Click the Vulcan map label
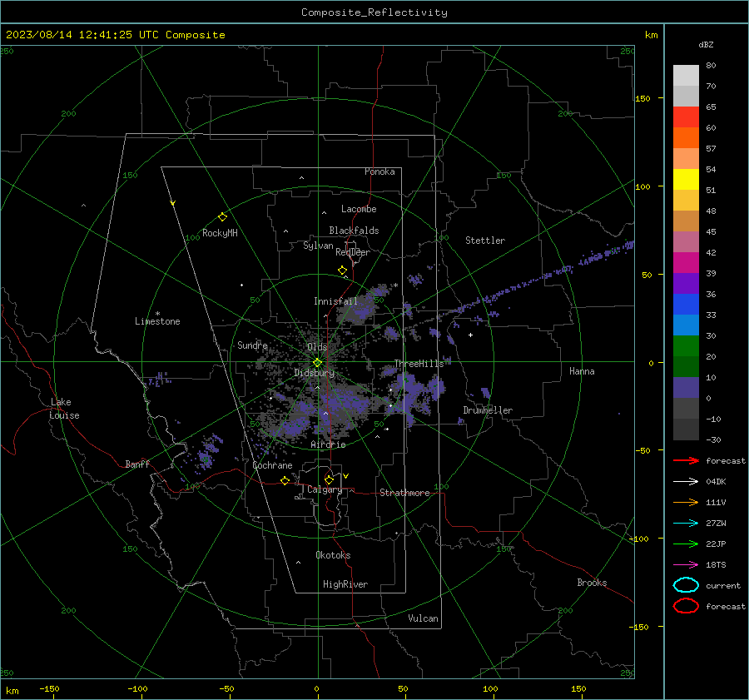This screenshot has height=700, width=749. click(424, 618)
